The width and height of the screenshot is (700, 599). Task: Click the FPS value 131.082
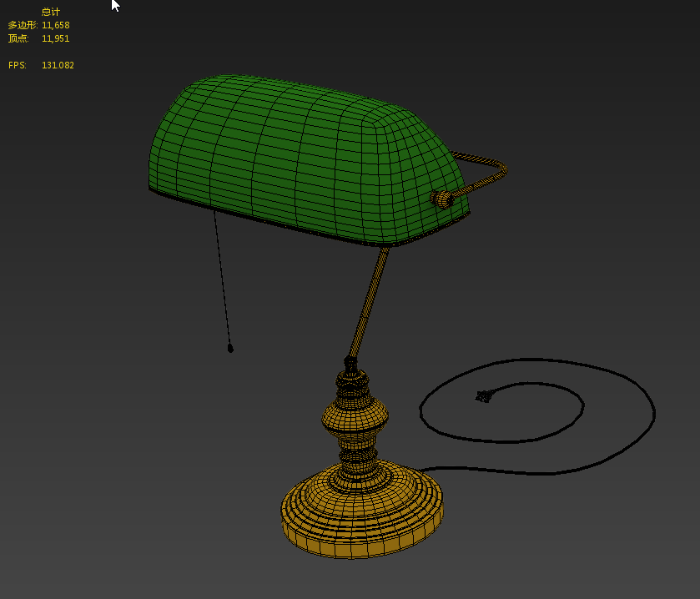[58, 65]
